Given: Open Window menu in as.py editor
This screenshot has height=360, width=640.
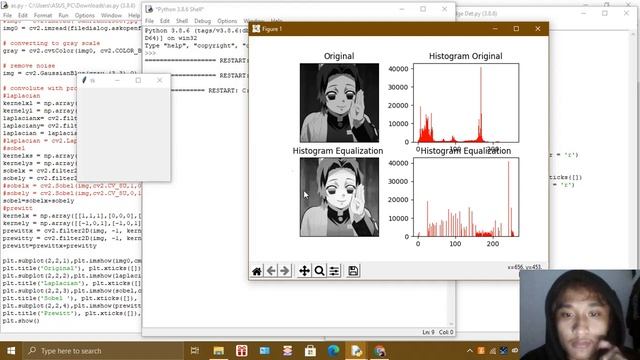Looking at the screenshot, I should click(x=111, y=16).
